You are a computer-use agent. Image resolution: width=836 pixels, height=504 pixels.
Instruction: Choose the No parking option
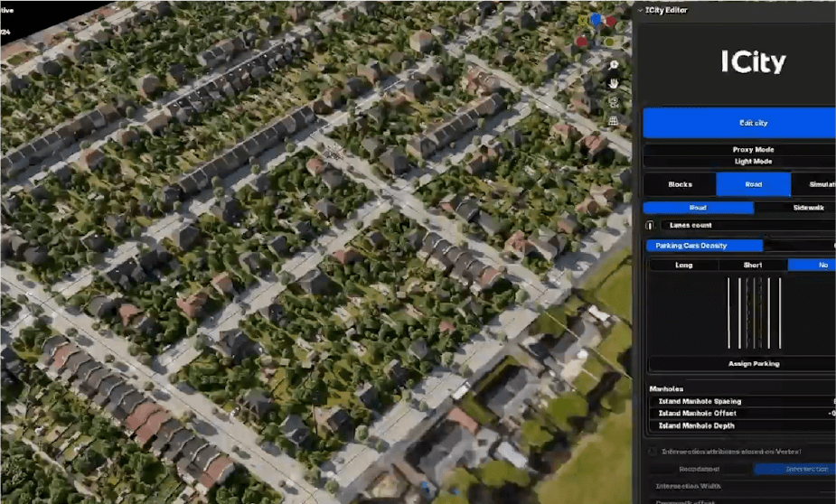tap(816, 265)
